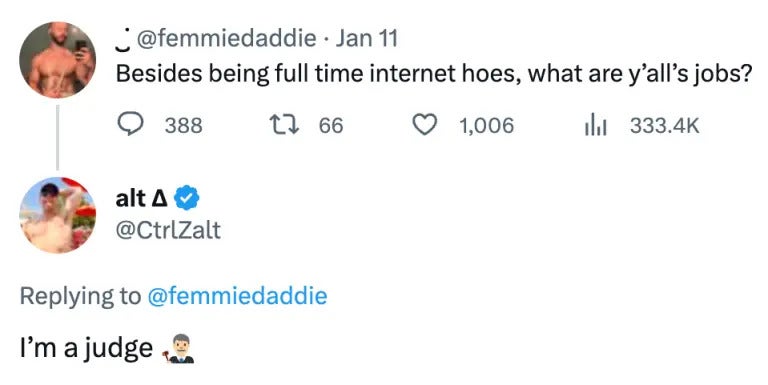Open the @CtrlZalt handle

[x=168, y=230]
